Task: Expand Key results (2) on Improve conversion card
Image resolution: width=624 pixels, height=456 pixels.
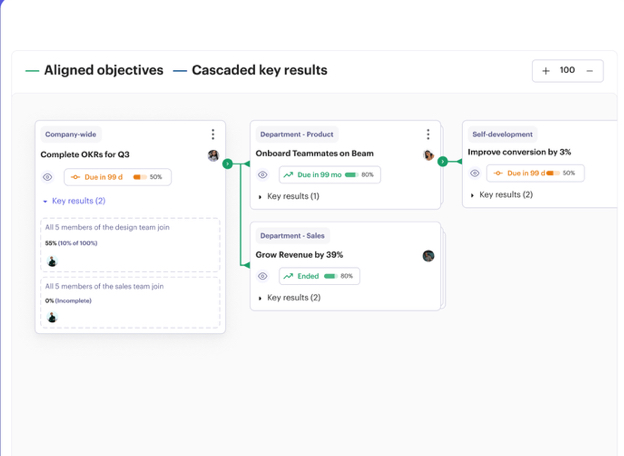Action: coord(501,195)
